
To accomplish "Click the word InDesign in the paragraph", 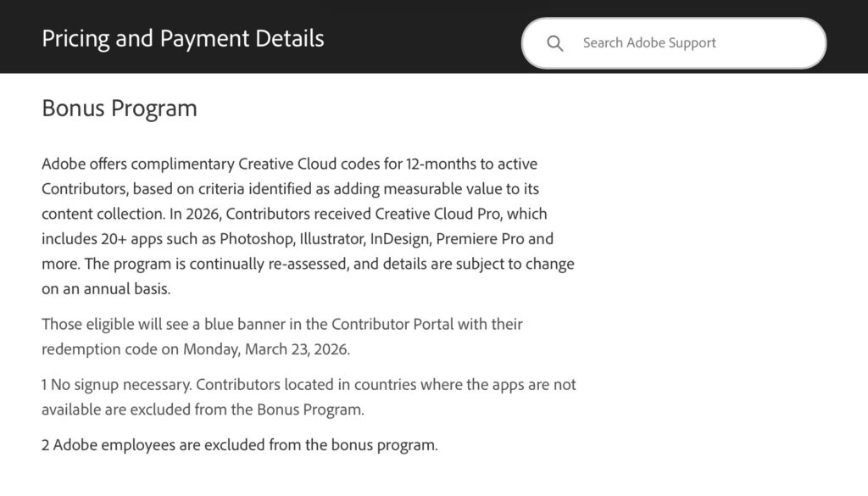I will coord(401,238).
